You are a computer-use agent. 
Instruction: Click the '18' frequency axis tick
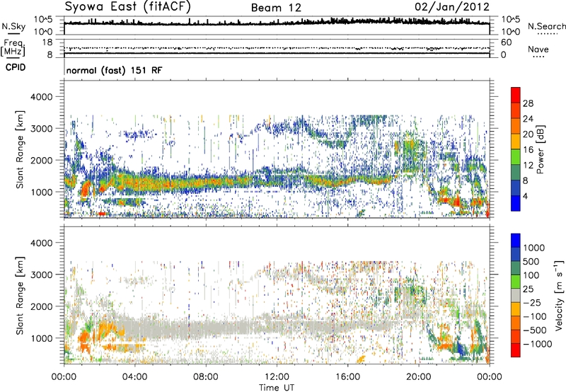pyautogui.click(x=47, y=42)
